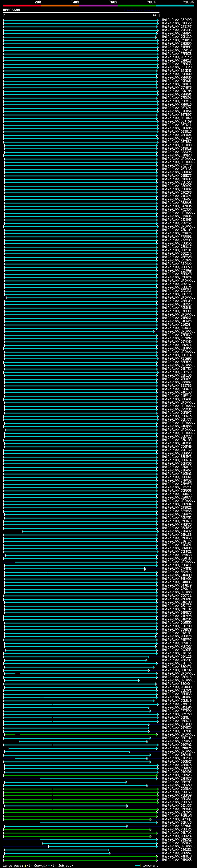
Task: Select hit label UniRef100_Q862E1
Action: click(177, 850)
